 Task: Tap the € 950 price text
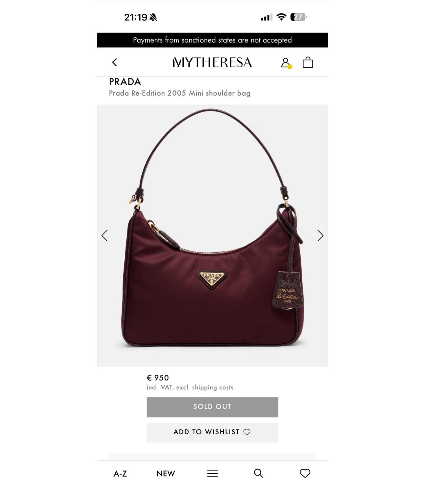(158, 378)
